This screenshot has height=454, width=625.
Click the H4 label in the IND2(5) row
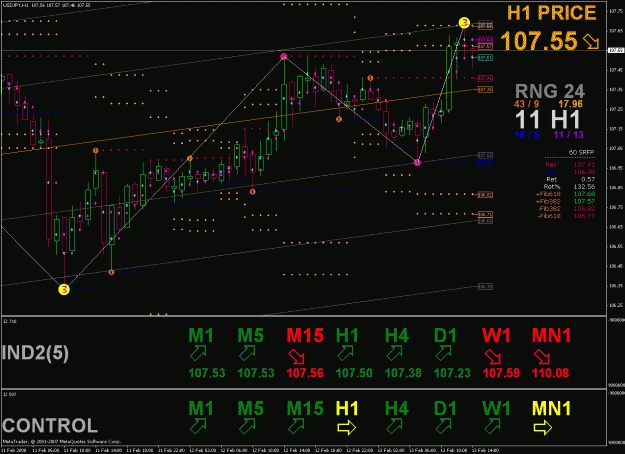click(397, 336)
